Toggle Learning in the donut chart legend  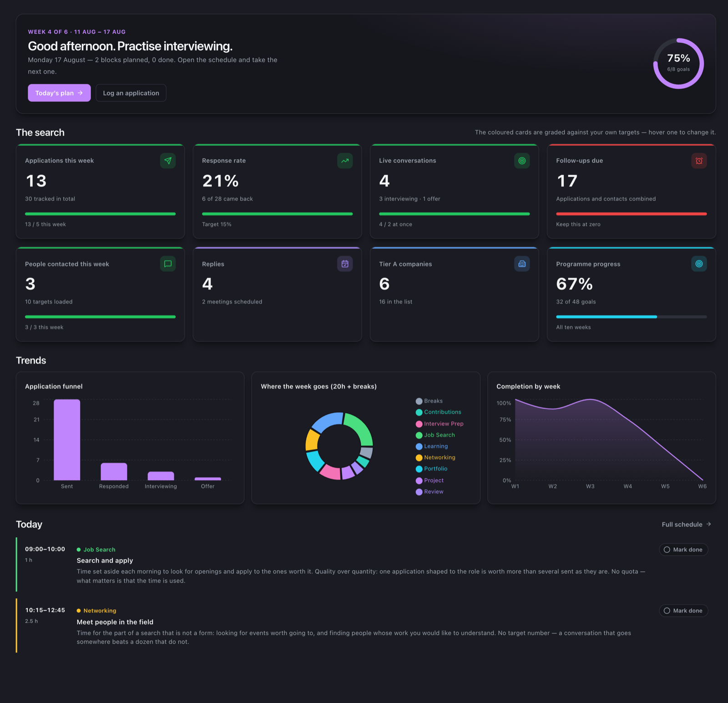(x=432, y=446)
